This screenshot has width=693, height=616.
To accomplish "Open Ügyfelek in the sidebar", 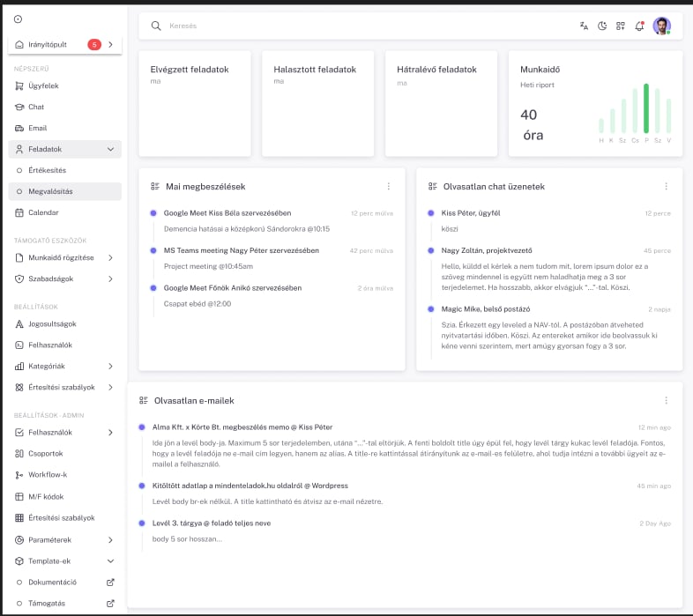I will [43, 85].
